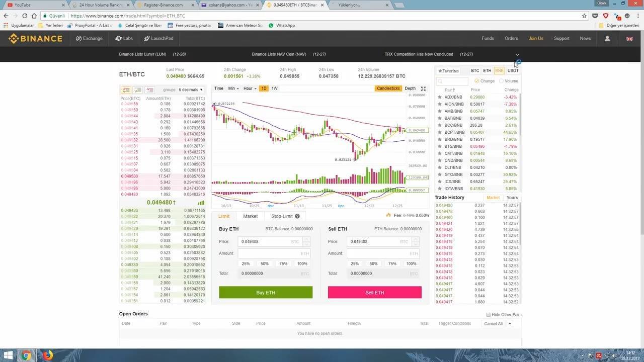Set chart interval to 1D
The height and width of the screenshot is (362, 644).
pos(264,88)
